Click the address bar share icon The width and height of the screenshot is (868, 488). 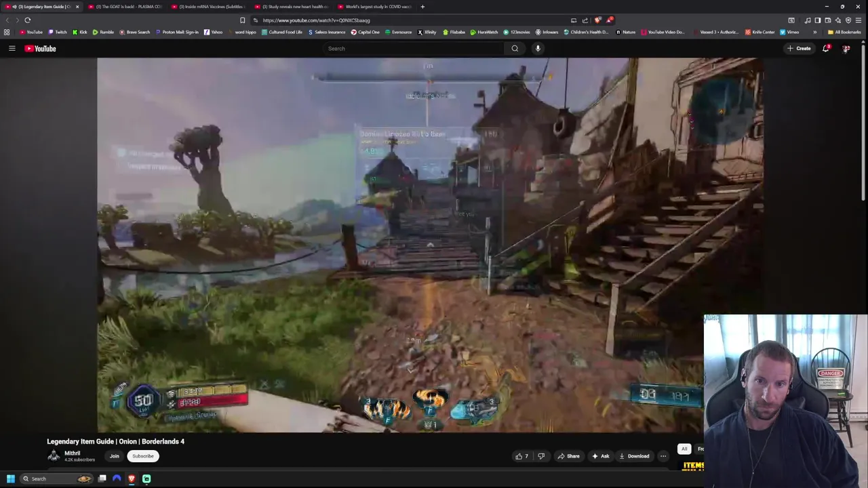pos(585,20)
